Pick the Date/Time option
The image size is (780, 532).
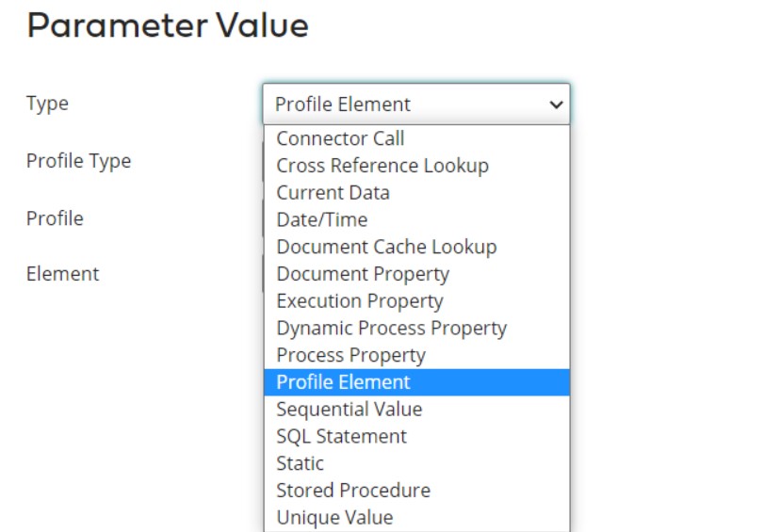pyautogui.click(x=322, y=219)
